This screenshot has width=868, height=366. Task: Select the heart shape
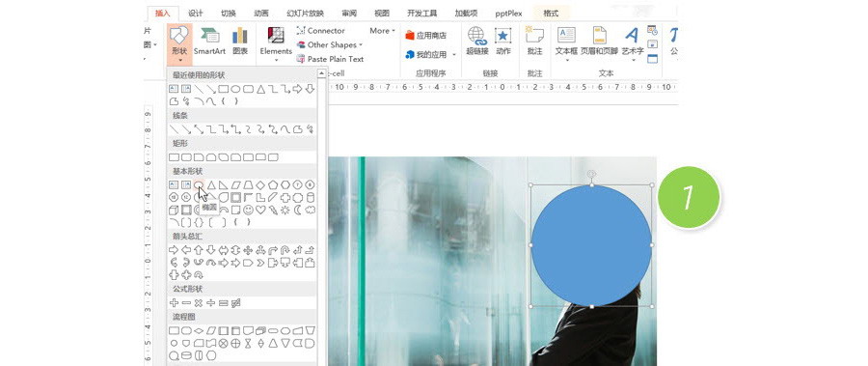pos(260,210)
